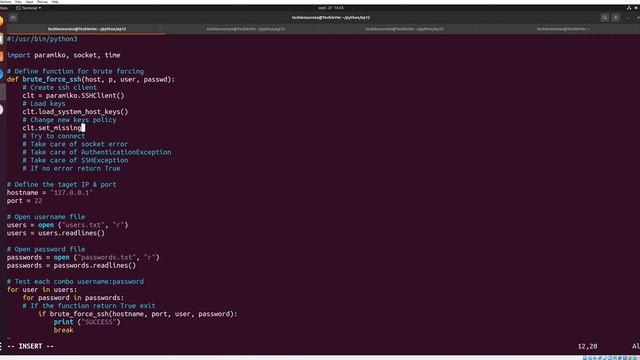640x360 pixels.
Task: Click the 'hostname = "127.0.0.1"' line
Action: pos(50,193)
